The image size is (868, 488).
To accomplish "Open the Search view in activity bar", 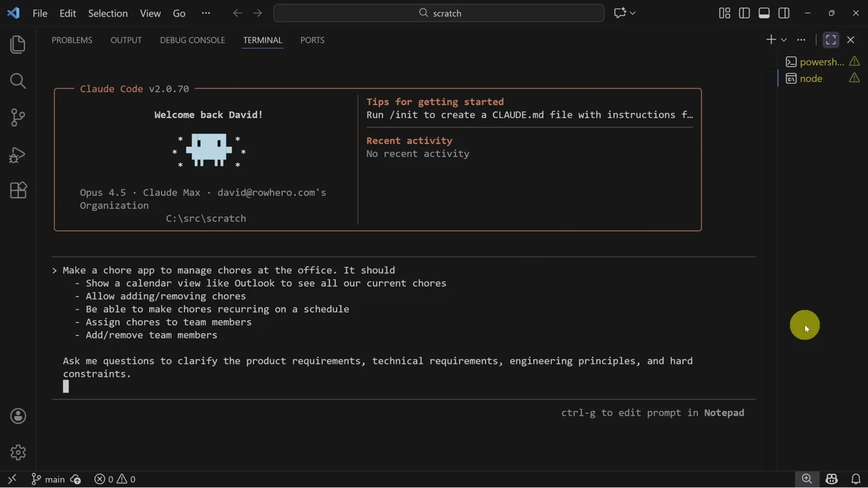I will pos(18,81).
